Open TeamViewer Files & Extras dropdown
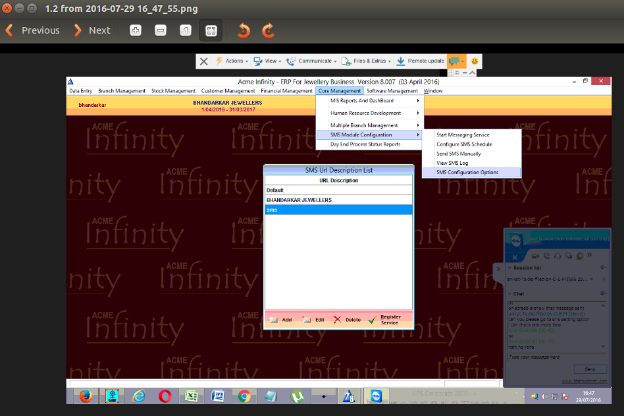Viewport: 624px width, 416px height. pyautogui.click(x=366, y=61)
